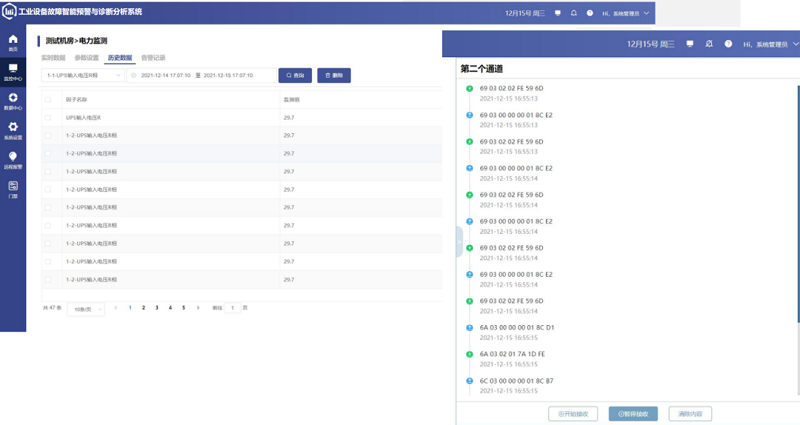Click the help question mark in right panel header
This screenshot has width=800, height=425.
click(x=728, y=44)
